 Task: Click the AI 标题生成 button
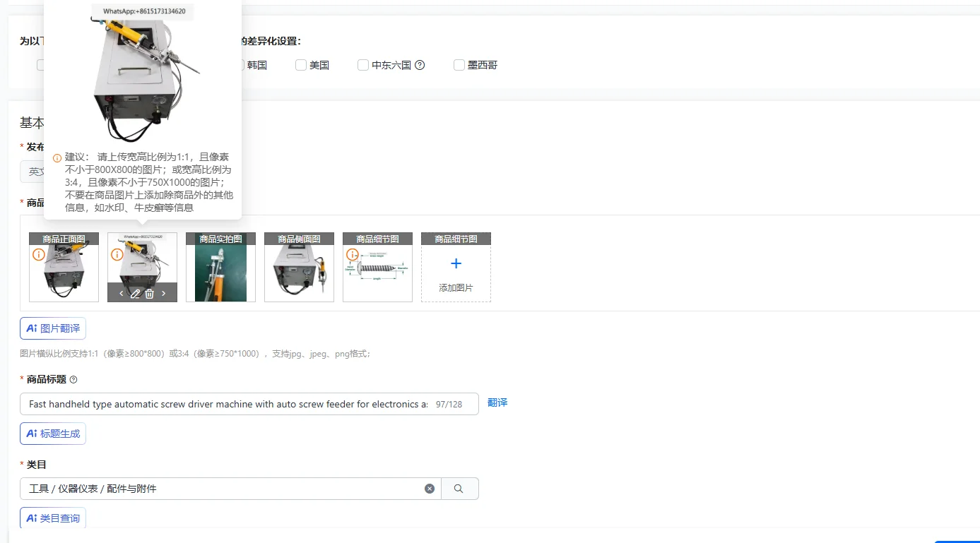53,434
